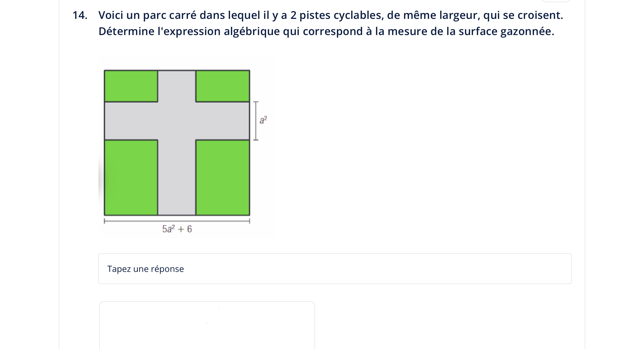Click the center where gray paths cross

point(177,121)
